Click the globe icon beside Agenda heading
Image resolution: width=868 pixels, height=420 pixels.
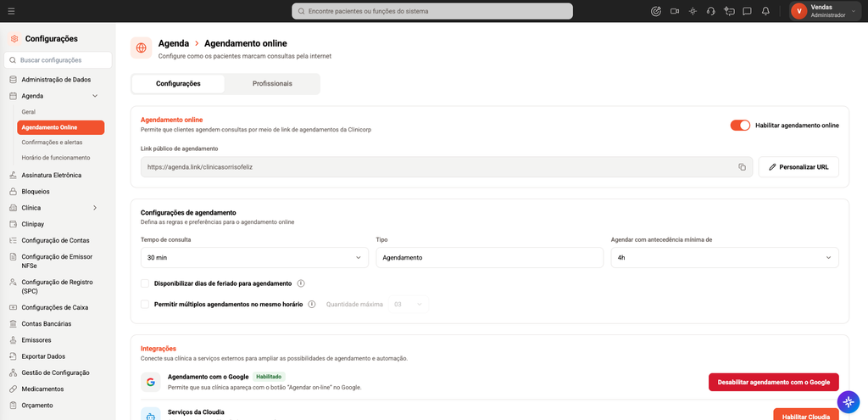pos(142,48)
